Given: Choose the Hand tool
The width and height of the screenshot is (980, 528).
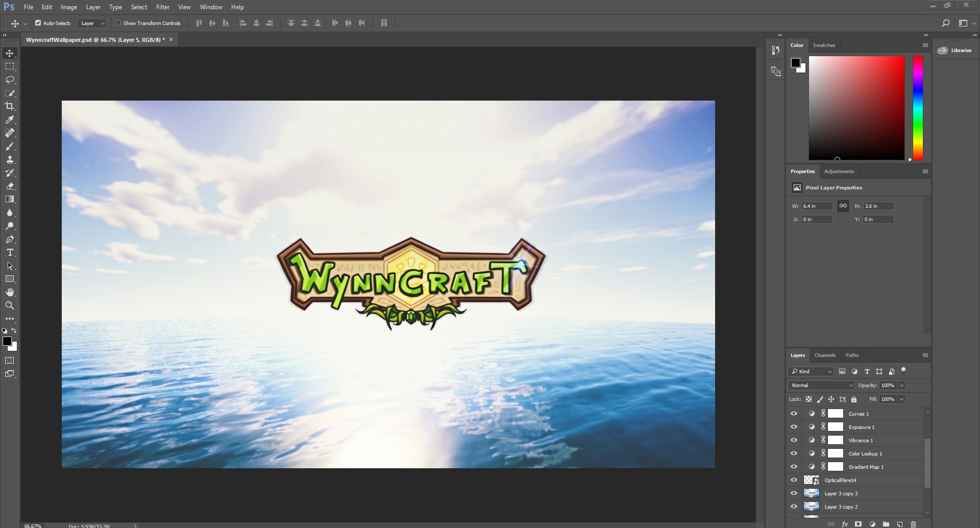Looking at the screenshot, I should point(10,292).
